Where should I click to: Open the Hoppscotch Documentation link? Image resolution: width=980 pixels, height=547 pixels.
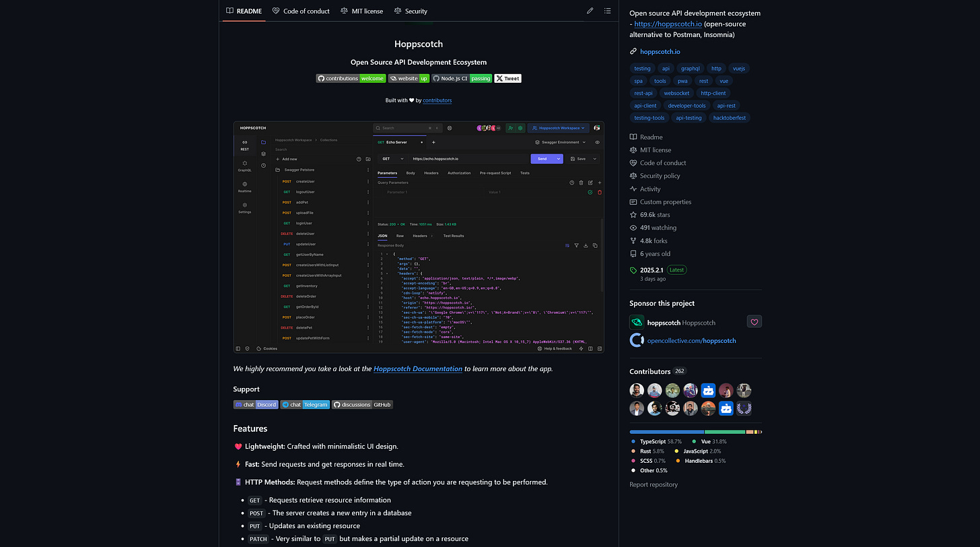click(418, 368)
